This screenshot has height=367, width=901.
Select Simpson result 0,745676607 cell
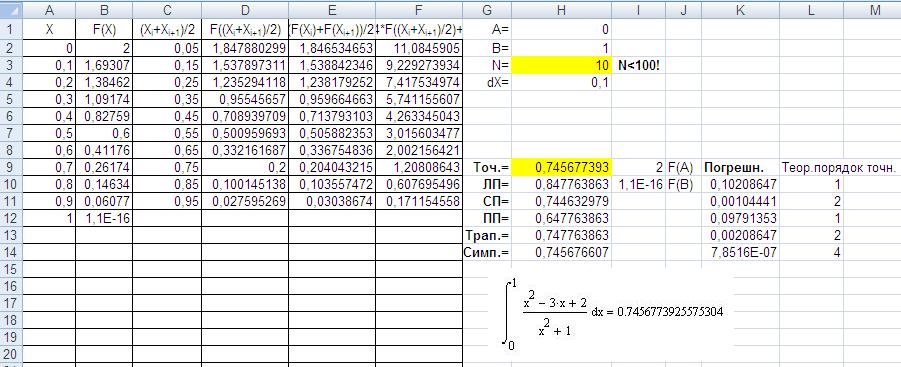(x=561, y=252)
